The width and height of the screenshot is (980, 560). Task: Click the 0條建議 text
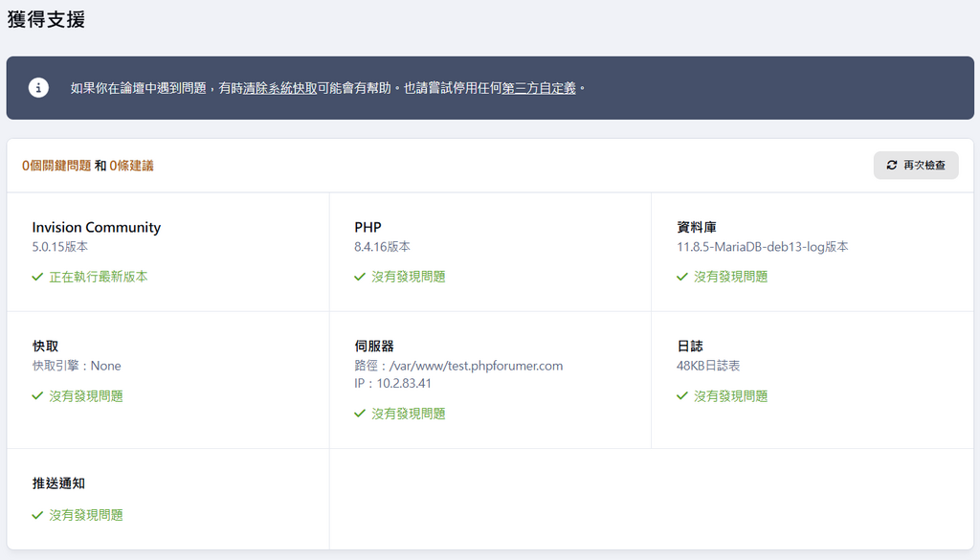(x=131, y=166)
